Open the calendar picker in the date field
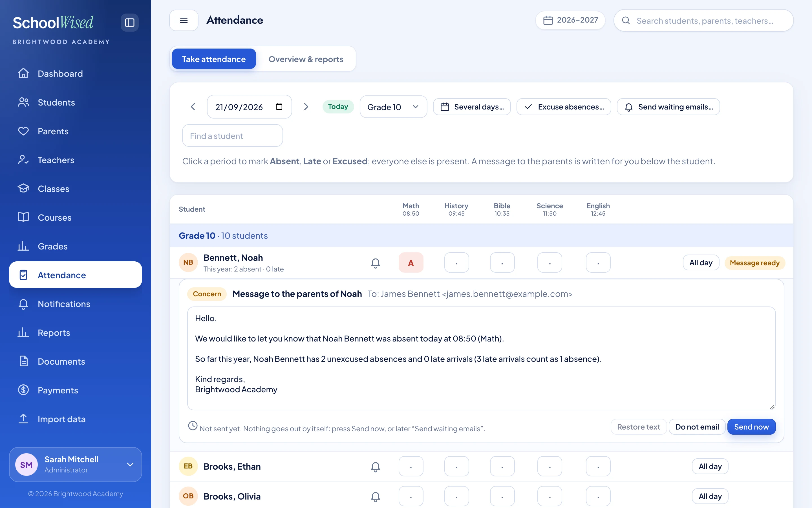 pos(279,106)
